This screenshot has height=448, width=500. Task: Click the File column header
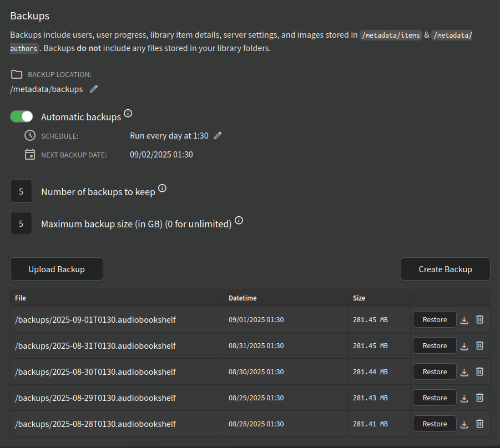[x=20, y=298]
